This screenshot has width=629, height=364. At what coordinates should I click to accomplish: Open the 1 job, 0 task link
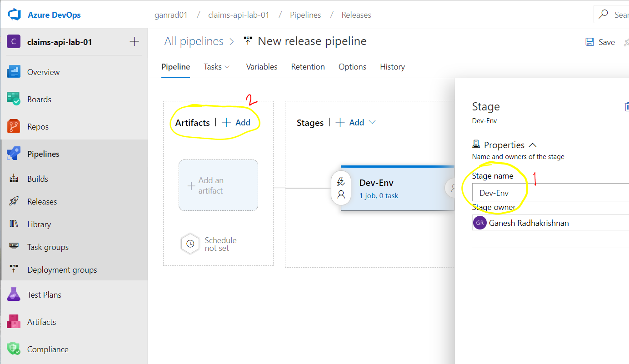(x=379, y=196)
